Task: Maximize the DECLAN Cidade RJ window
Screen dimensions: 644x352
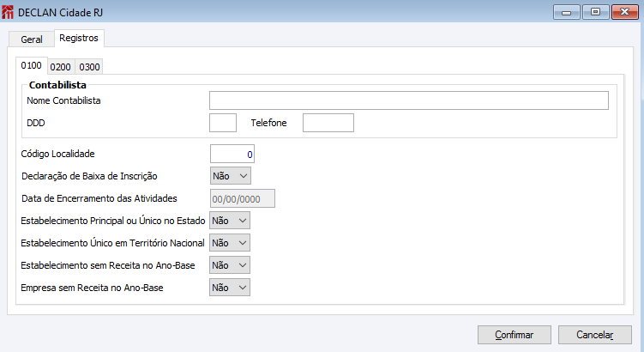Action: pos(595,12)
